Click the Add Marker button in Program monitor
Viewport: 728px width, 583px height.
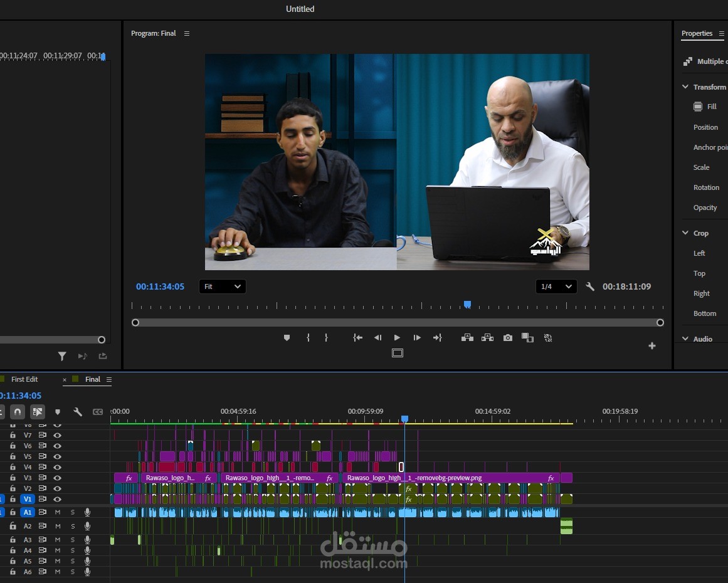(x=287, y=338)
